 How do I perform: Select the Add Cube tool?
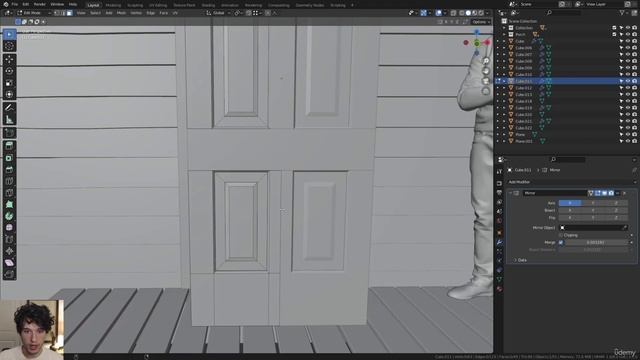[9, 133]
